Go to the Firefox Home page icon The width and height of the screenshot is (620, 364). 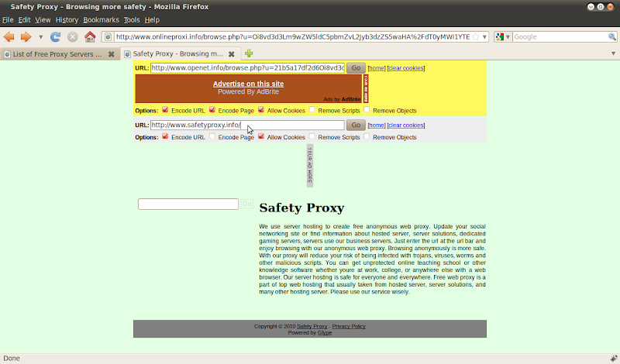(90, 36)
